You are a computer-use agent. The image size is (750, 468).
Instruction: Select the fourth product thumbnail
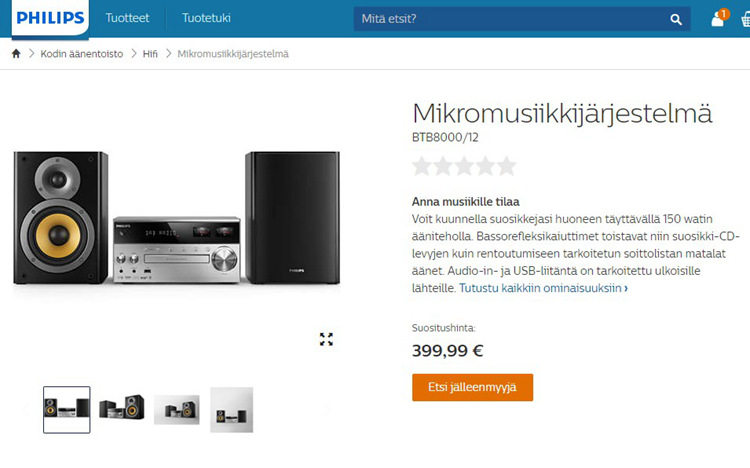click(x=231, y=409)
